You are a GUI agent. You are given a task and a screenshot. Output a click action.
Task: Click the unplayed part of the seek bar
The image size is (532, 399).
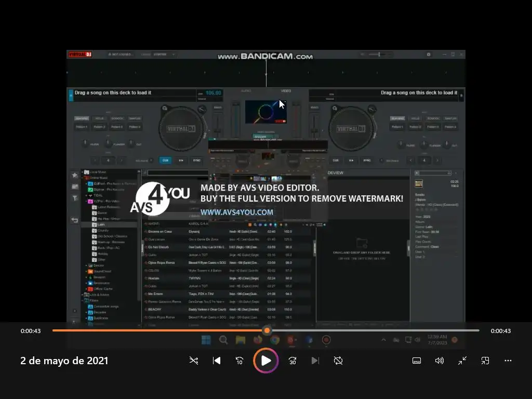[x=375, y=330]
